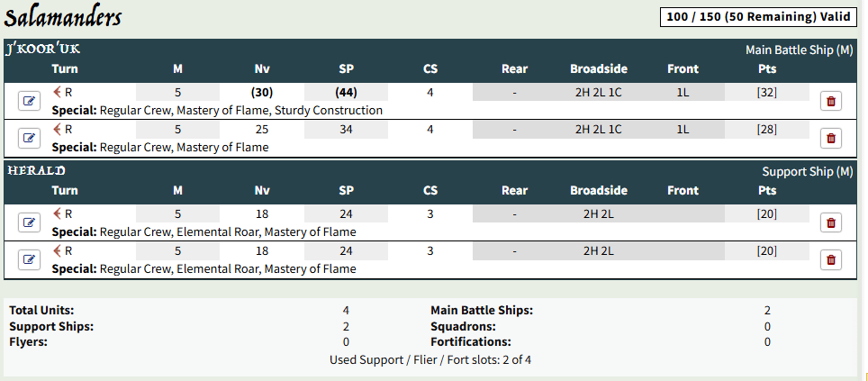
Task: Select the J'Koor'uk section header
Action: click(43, 50)
